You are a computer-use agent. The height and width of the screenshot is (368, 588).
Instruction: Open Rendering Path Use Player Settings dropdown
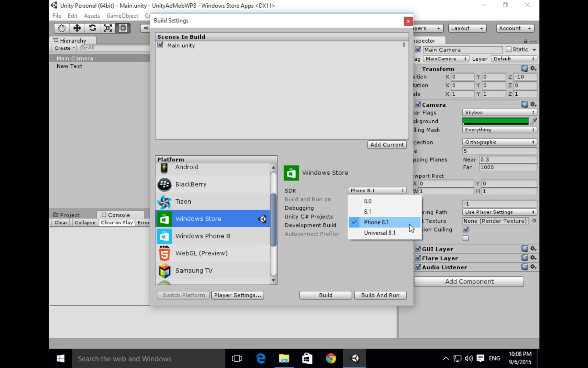(499, 212)
